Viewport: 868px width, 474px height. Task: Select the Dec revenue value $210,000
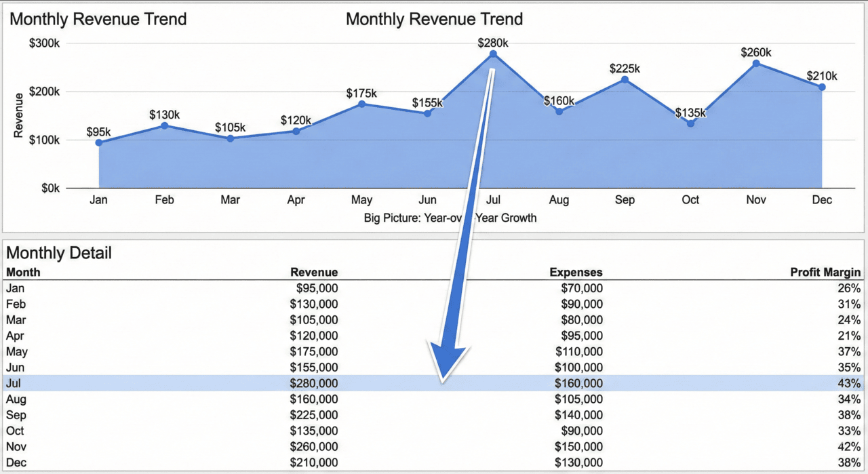pos(315,462)
